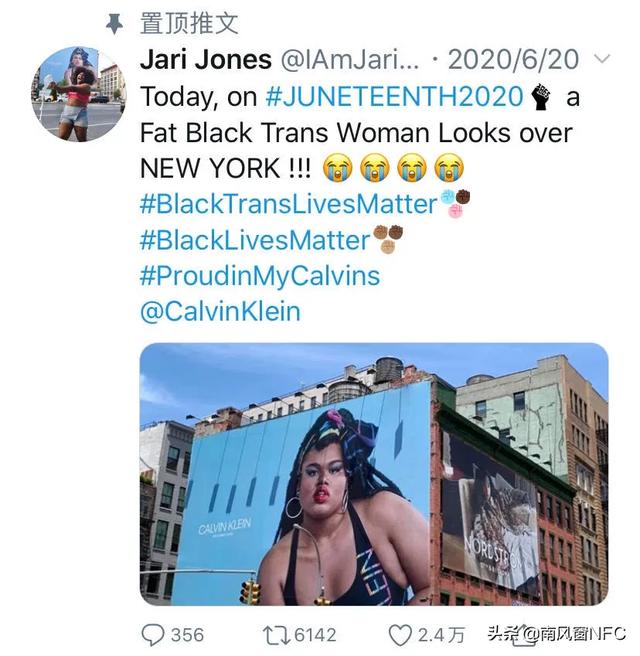
Task: Like the tweet with heart icon
Action: 400,636
